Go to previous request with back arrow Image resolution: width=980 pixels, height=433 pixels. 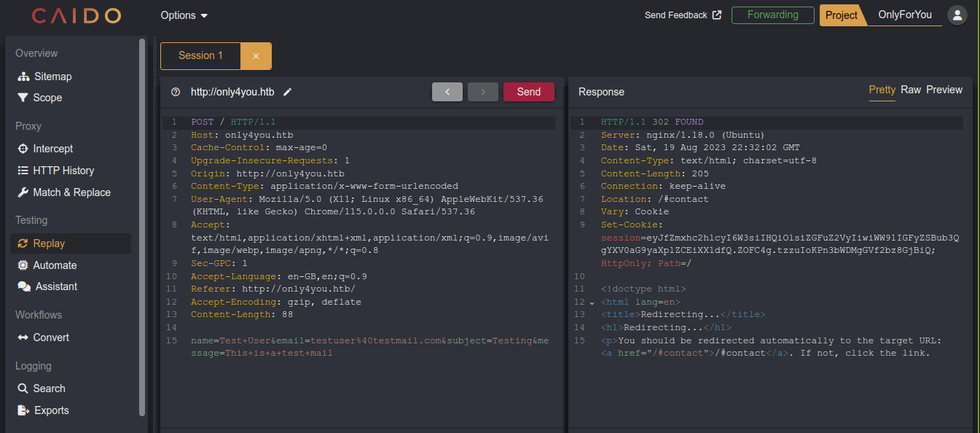tap(447, 92)
